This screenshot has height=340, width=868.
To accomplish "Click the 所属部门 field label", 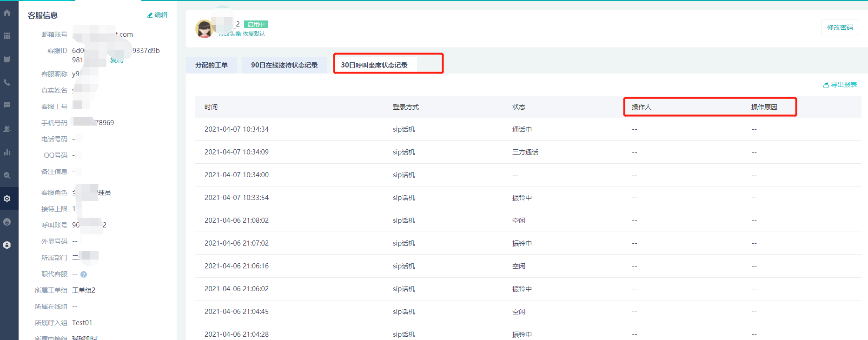I will pos(54,258).
